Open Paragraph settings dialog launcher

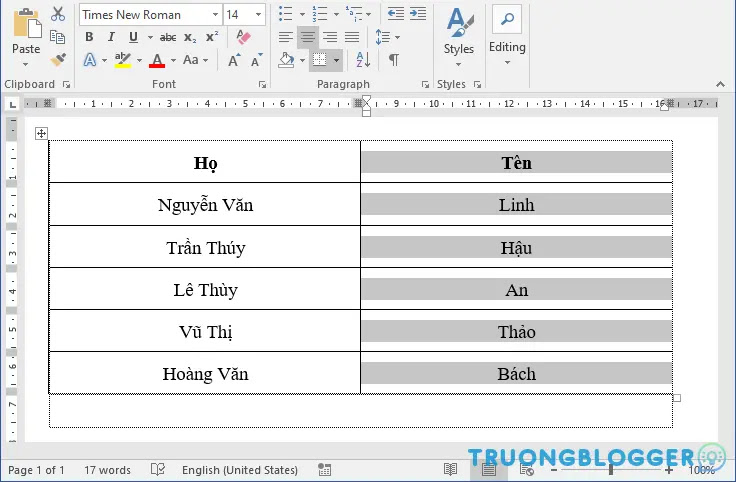[425, 84]
